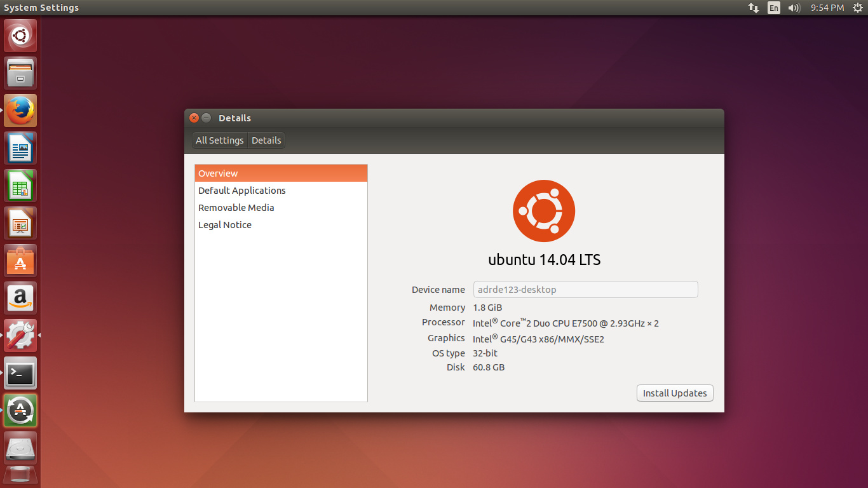The image size is (868, 488).
Task: Select Default Applications in the sidebar
Action: (x=281, y=191)
